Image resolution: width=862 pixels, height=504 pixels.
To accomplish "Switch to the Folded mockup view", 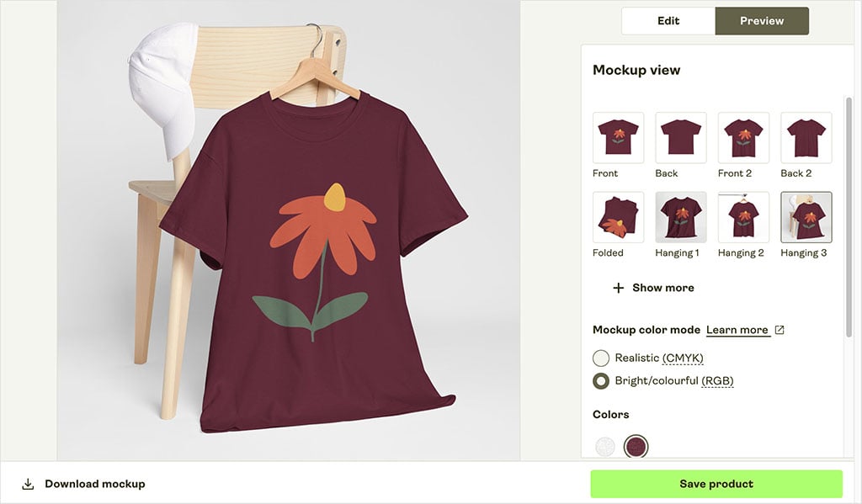I will [618, 217].
